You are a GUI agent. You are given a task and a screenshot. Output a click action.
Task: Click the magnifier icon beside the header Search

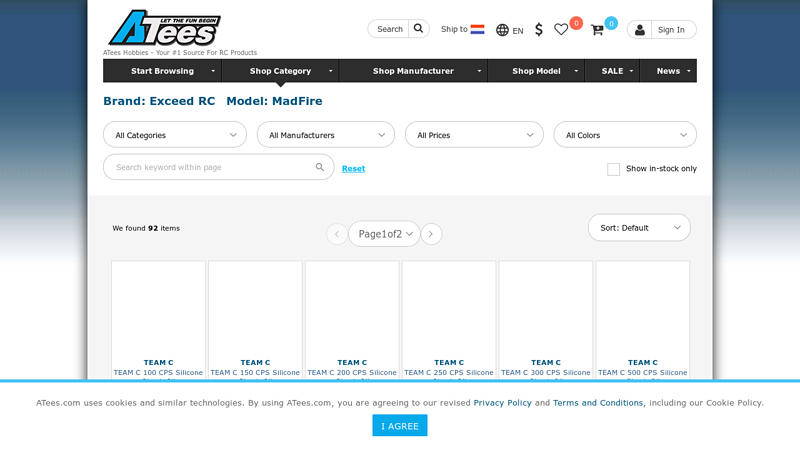coord(418,29)
